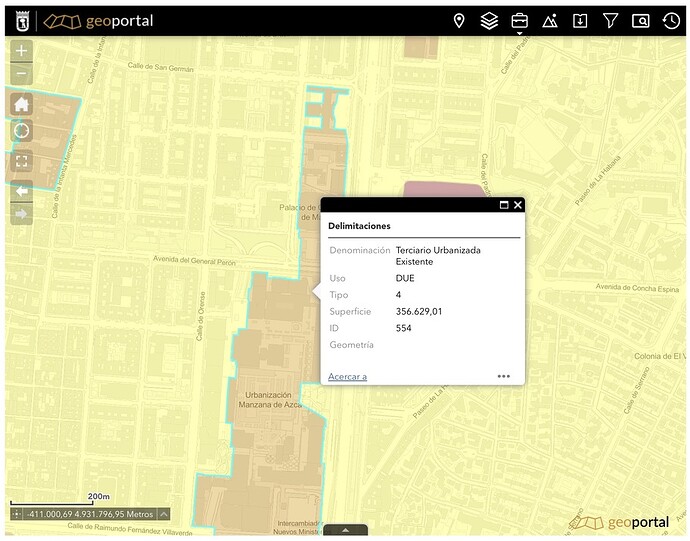Viewport: 690px width, 541px height.
Task: Return to the home extent
Action: coord(21,104)
